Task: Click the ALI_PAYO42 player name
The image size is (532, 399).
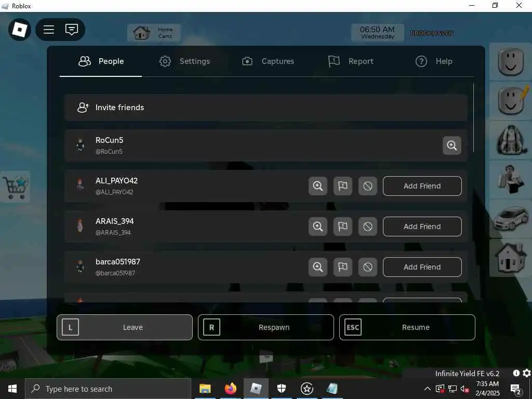Action: click(117, 180)
